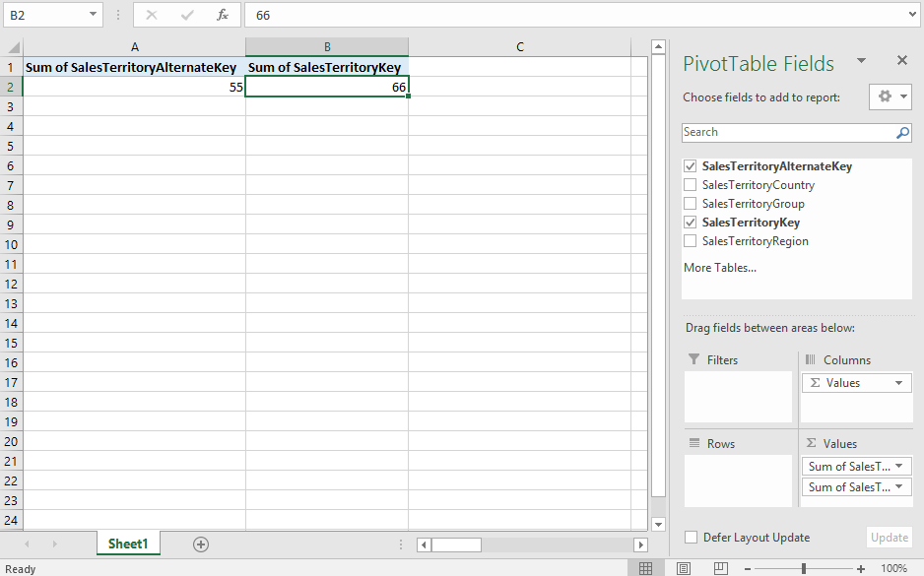924x576 pixels.
Task: Open first Sum of SalesT... dropdown in Values
Action: click(x=898, y=466)
